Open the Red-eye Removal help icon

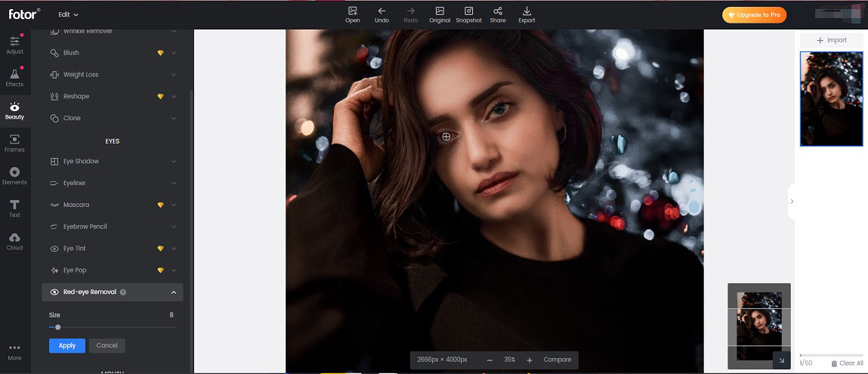(x=123, y=292)
